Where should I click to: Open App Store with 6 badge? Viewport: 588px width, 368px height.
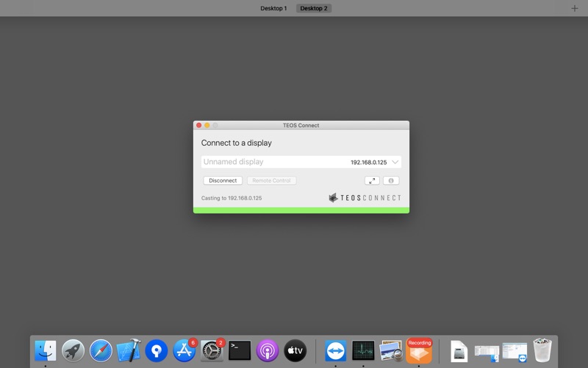click(x=184, y=351)
